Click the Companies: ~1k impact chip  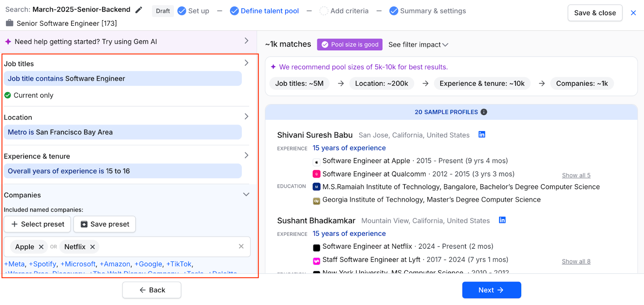click(x=582, y=83)
